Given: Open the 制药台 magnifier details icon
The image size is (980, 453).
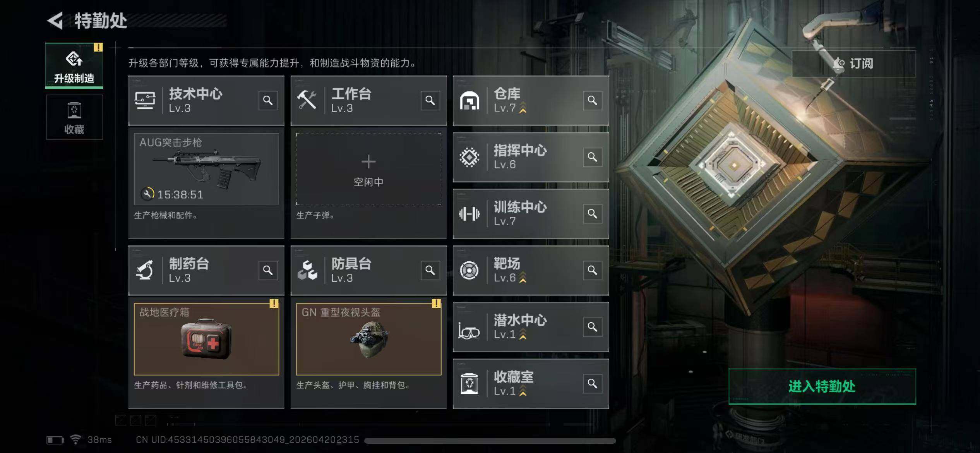Looking at the screenshot, I should click(x=268, y=270).
